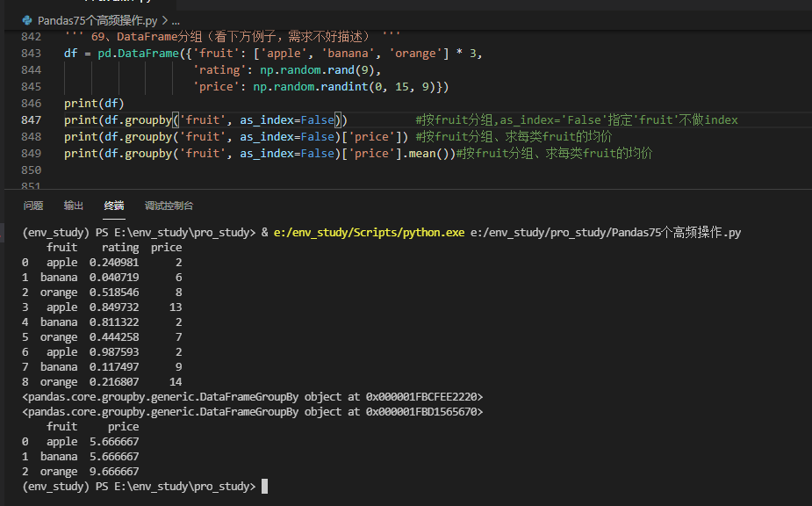Click '.mean()' on line 849
The width and height of the screenshot is (812, 506).
(428, 154)
